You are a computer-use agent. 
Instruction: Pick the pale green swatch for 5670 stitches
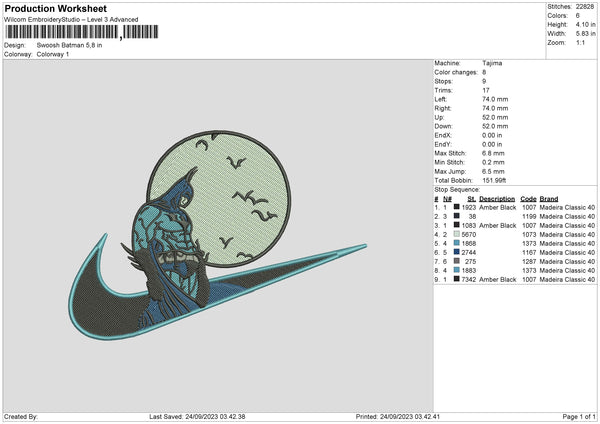(x=457, y=234)
